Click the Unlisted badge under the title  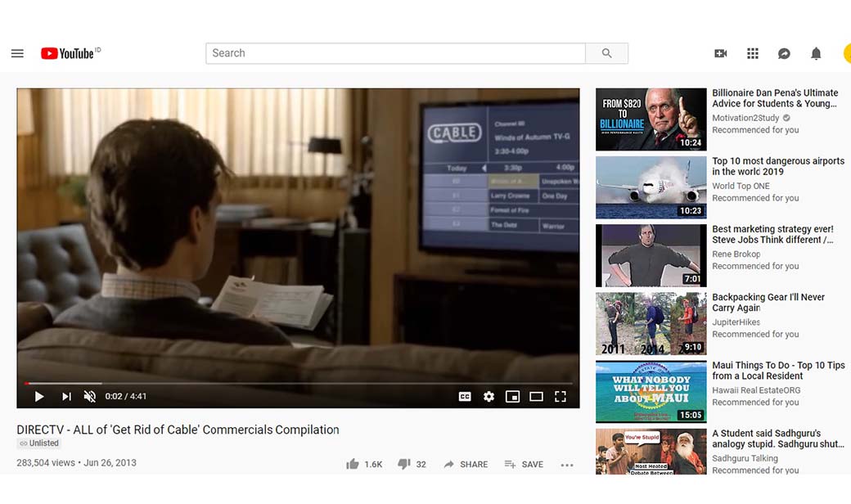point(39,443)
